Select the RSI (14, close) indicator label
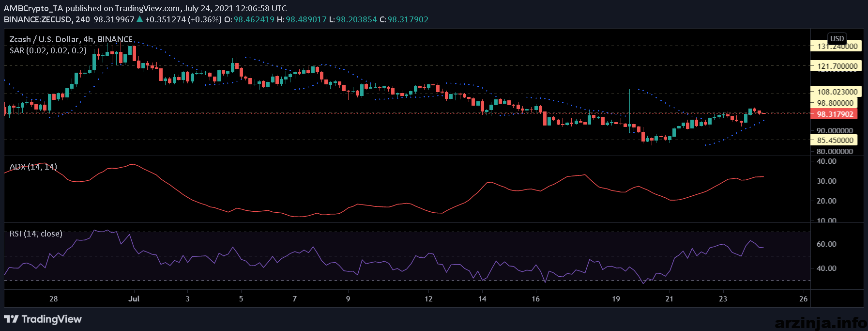The width and height of the screenshot is (868, 331). (36, 234)
